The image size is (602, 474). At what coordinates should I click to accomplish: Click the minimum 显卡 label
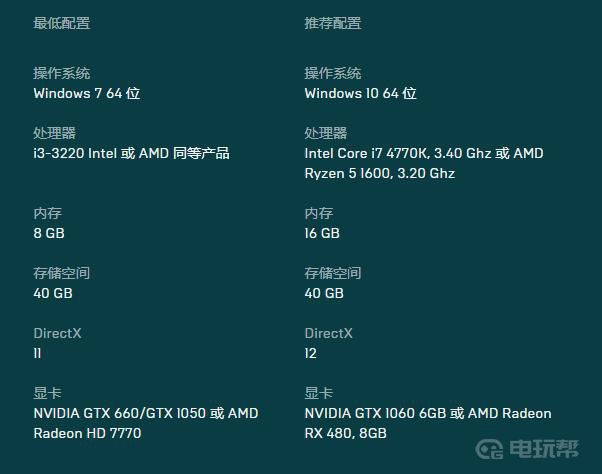tap(48, 393)
